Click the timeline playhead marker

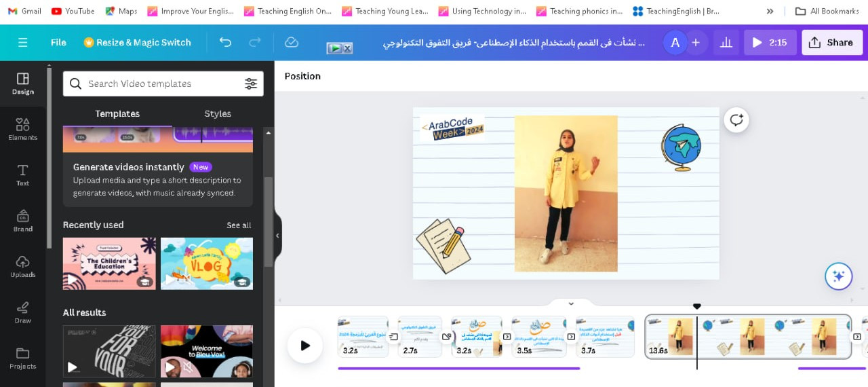pyautogui.click(x=696, y=307)
